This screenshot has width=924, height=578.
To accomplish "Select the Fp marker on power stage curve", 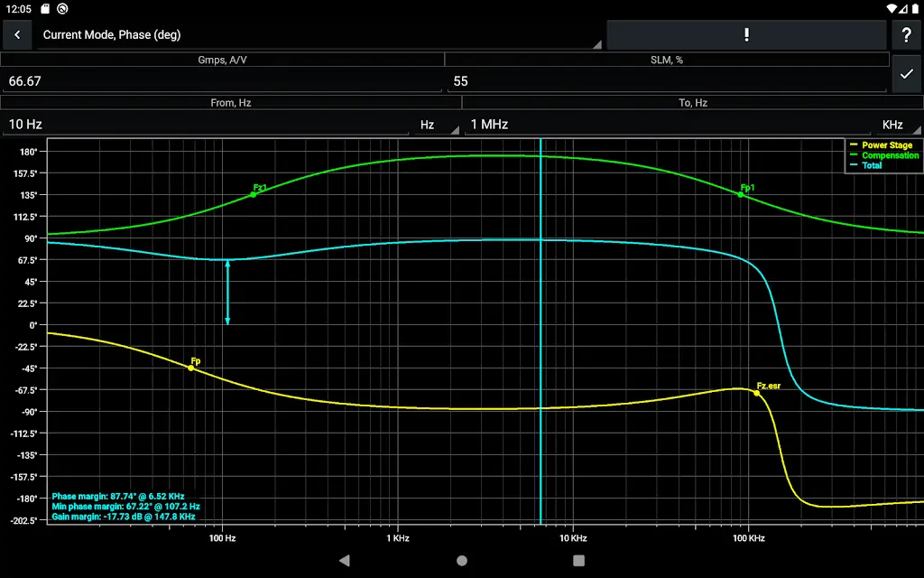I will pyautogui.click(x=191, y=368).
